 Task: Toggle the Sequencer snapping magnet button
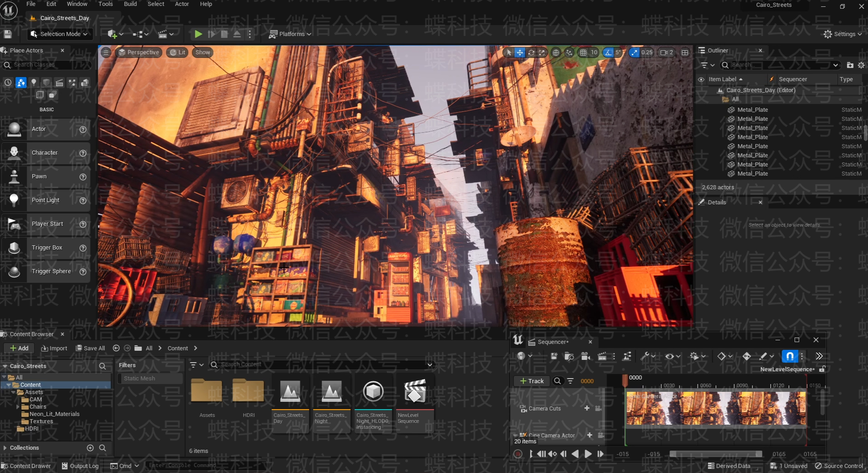pyautogui.click(x=790, y=356)
